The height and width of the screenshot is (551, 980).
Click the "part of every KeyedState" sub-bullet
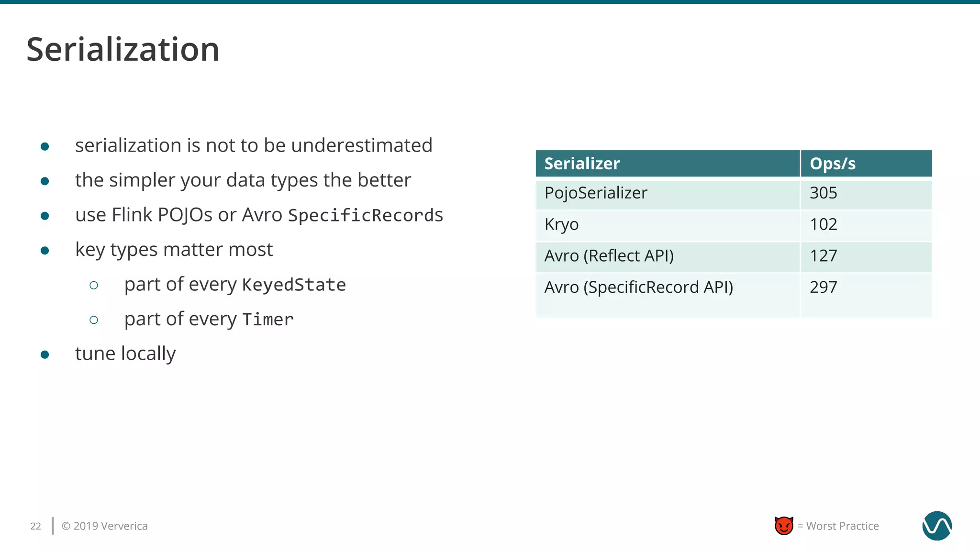pos(235,285)
